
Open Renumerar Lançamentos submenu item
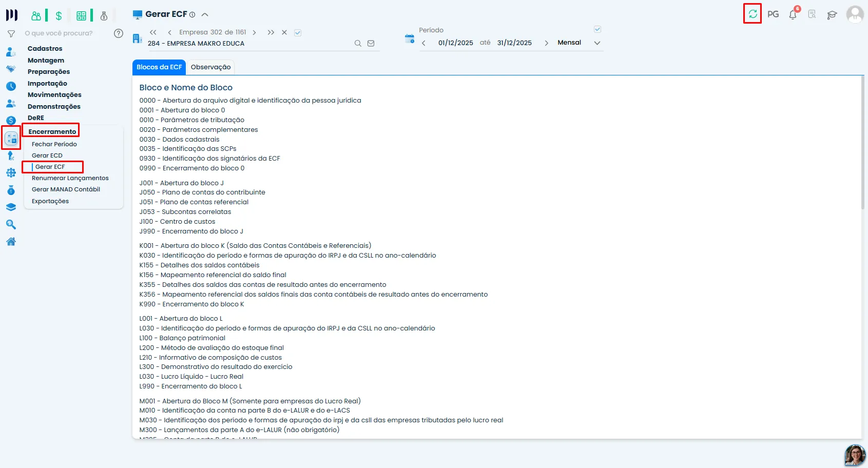[x=70, y=178]
